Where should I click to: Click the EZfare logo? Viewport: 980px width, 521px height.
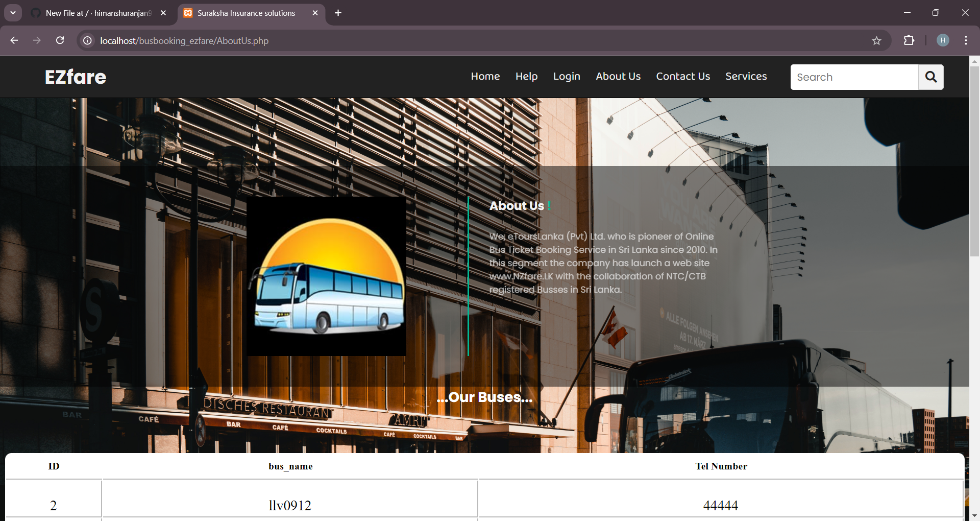(76, 77)
